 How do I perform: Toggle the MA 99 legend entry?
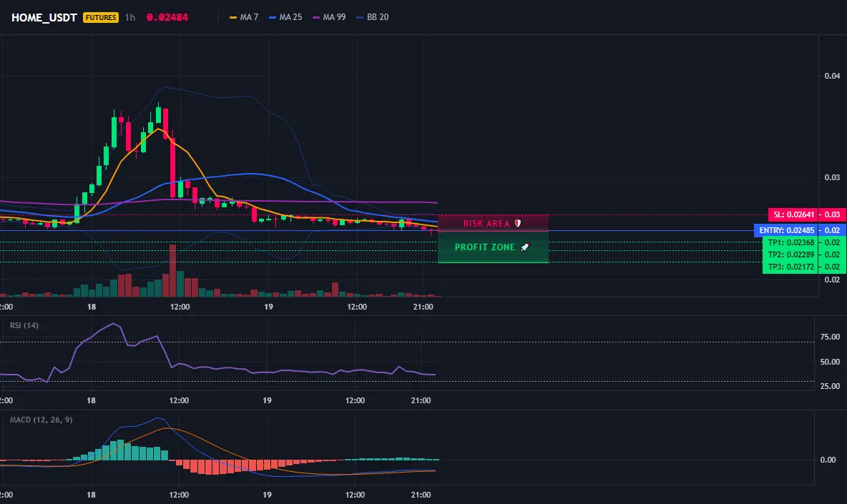point(329,17)
